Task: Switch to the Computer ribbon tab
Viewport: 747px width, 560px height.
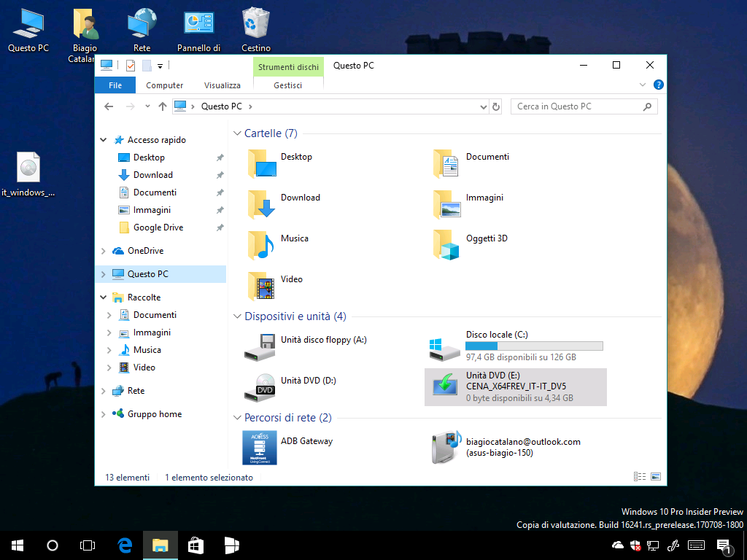Action: 164,85
